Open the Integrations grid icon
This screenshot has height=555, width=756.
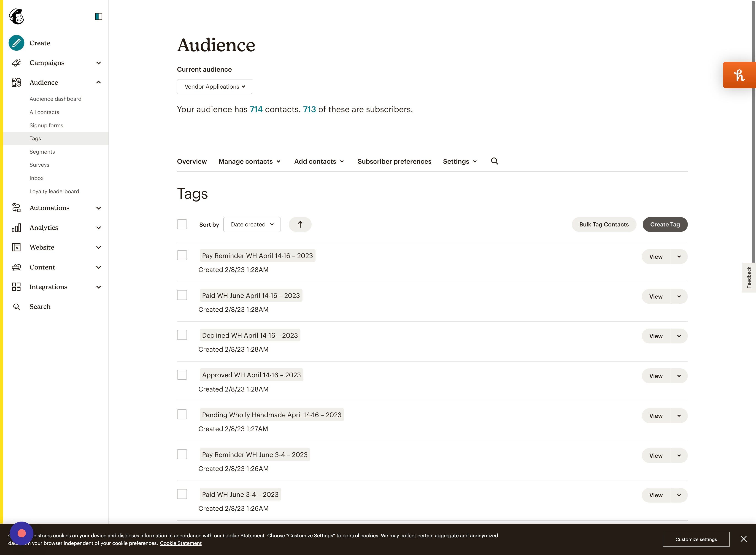[x=16, y=287]
